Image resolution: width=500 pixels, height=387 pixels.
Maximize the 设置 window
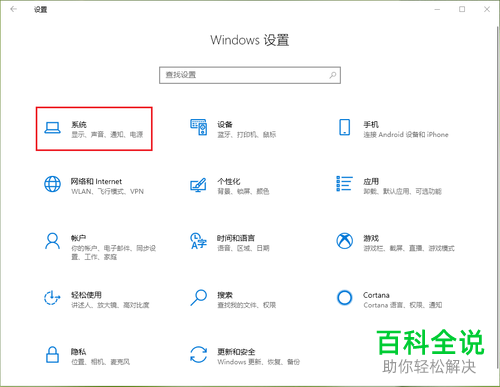tap(462, 9)
